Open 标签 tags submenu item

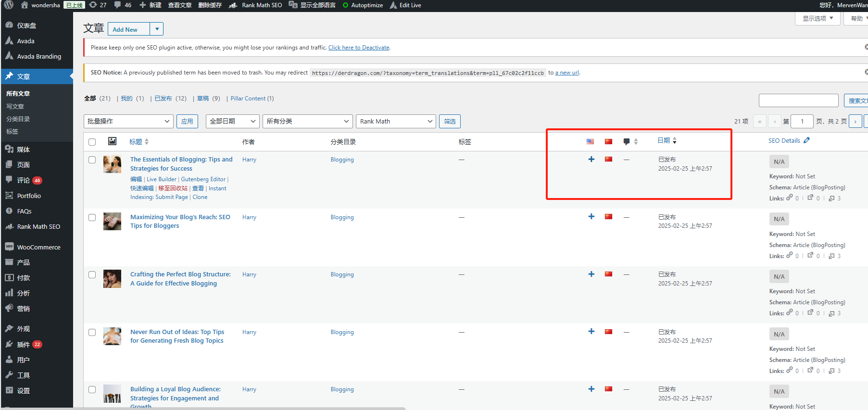(x=12, y=131)
